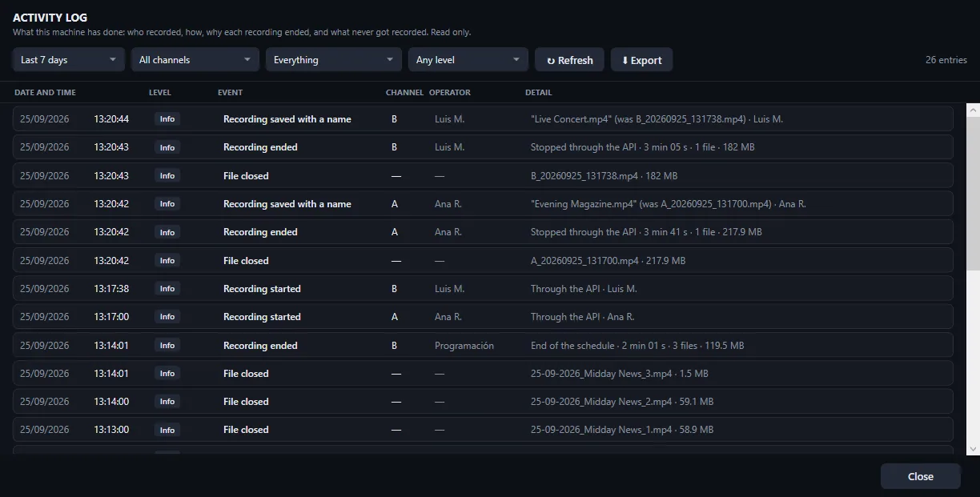Click the "A_20260925_131700.mp4 · 217.9 MB" detail
980x497 pixels.
click(x=608, y=261)
